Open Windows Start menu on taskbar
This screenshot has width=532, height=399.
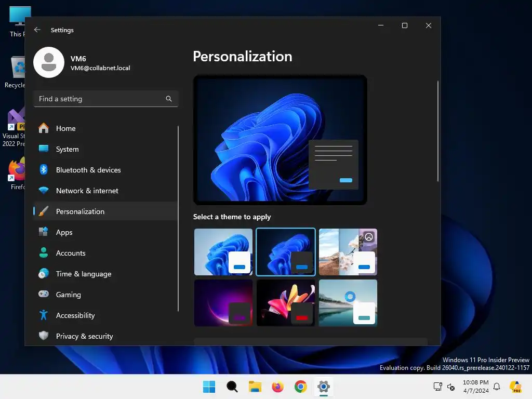[x=209, y=387]
